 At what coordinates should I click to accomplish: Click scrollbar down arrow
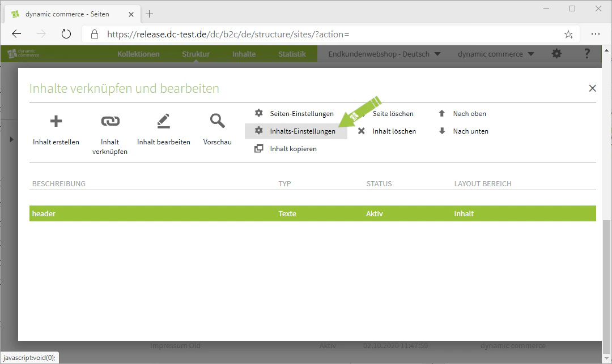pyautogui.click(x=606, y=358)
